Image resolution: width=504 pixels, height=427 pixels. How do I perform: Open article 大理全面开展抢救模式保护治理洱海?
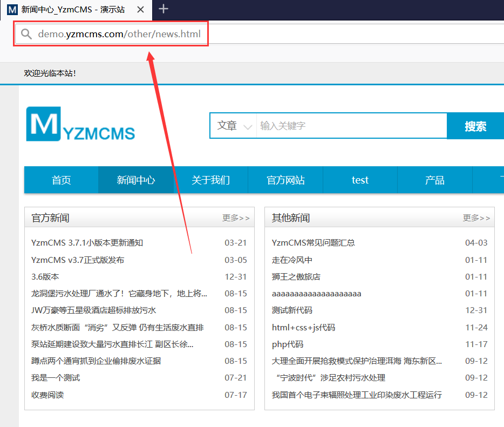(357, 361)
